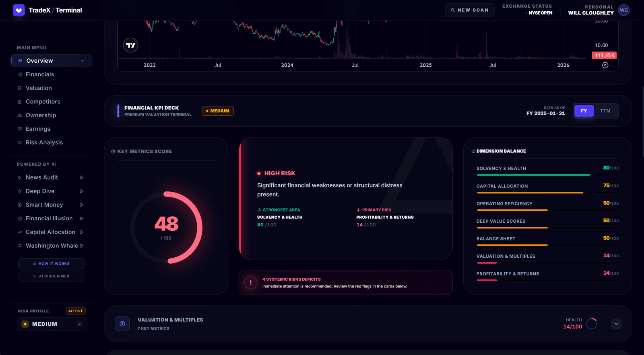Click the Primary Risk downward arrow icon
644x355 pixels.
click(x=358, y=210)
